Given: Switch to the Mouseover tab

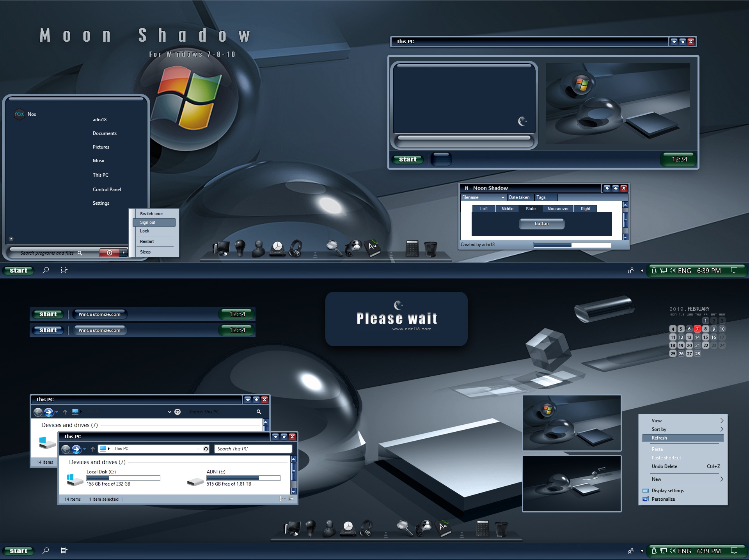Looking at the screenshot, I should (558, 209).
